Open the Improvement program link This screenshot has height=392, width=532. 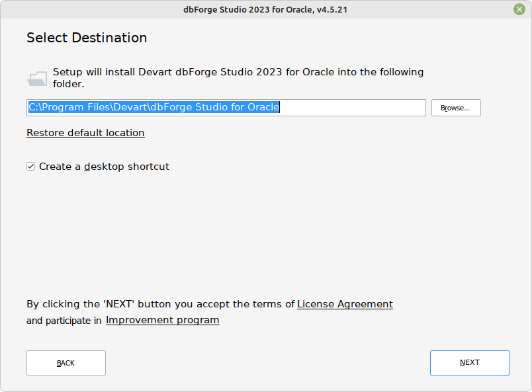163,320
